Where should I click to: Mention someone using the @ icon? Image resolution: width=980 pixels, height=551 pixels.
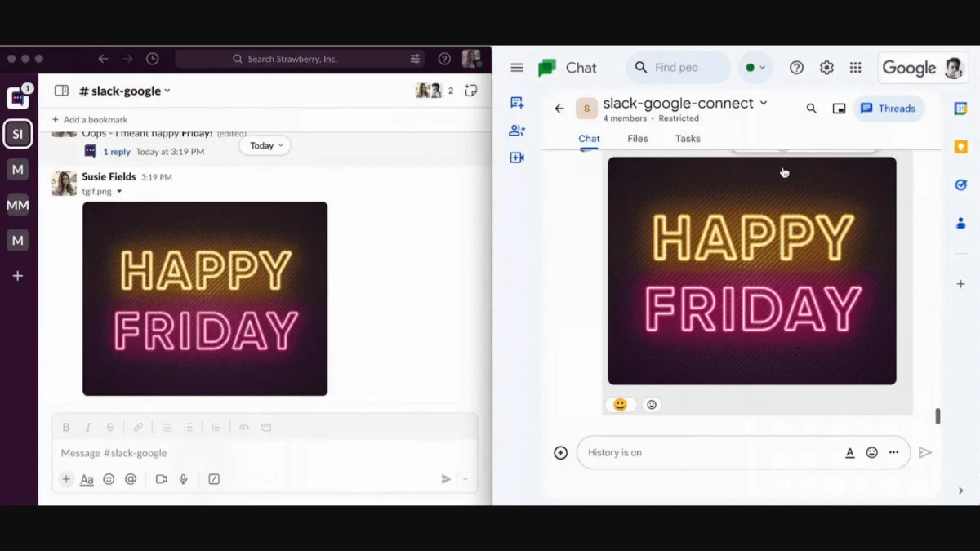(131, 479)
